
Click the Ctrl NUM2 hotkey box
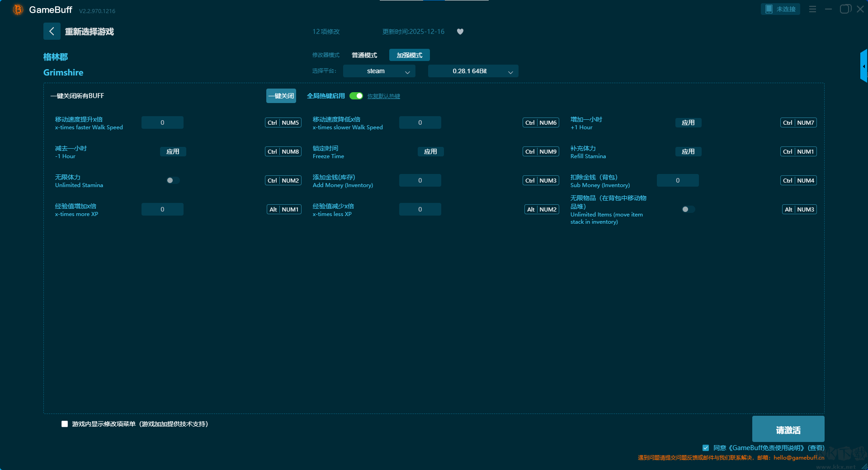point(283,180)
